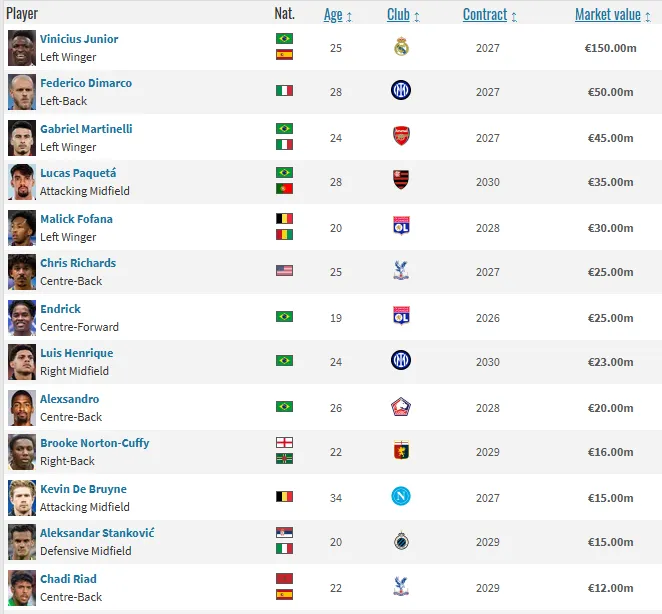Open Vinicius Junior player profile link
This screenshot has width=662, height=614.
click(79, 39)
